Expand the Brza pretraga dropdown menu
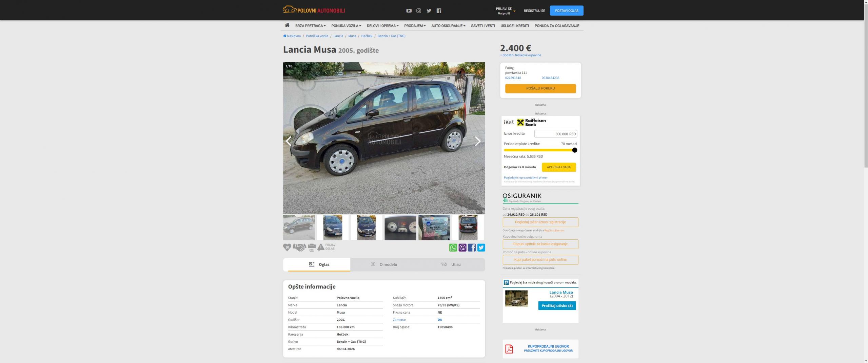This screenshot has height=363, width=868. 310,26
